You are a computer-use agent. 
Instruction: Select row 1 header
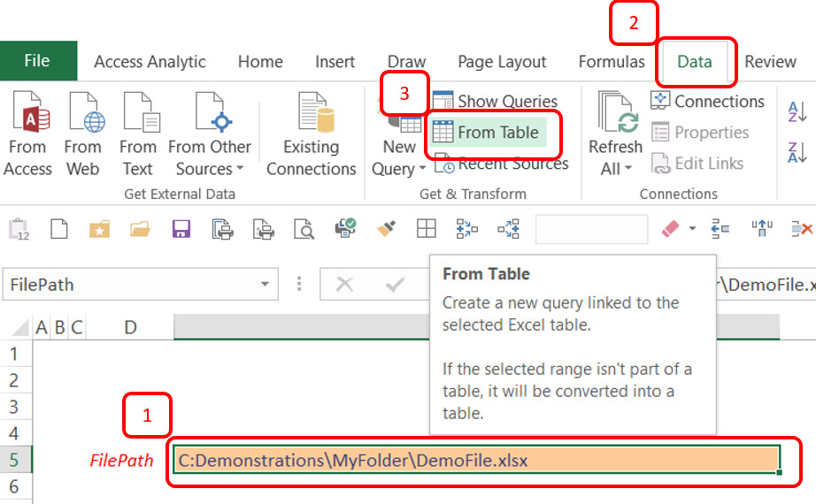click(16, 354)
